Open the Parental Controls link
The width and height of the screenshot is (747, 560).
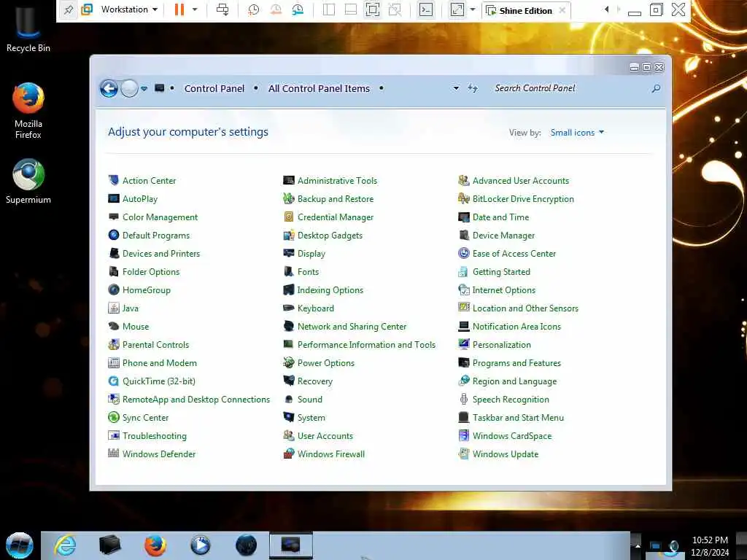[155, 345]
